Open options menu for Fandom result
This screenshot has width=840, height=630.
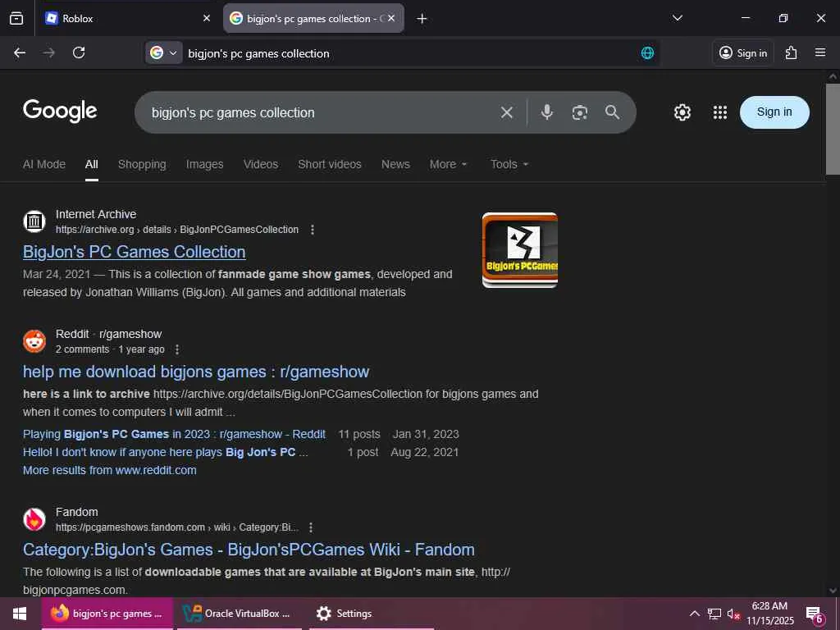point(311,527)
